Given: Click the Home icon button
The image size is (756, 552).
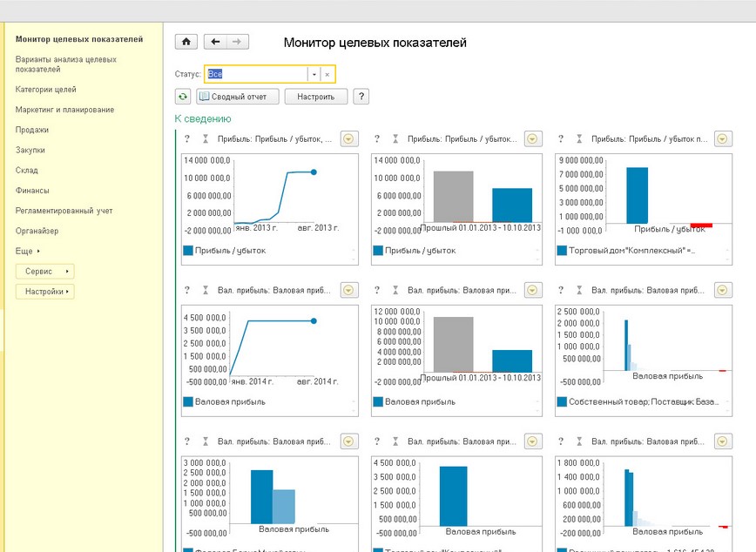Looking at the screenshot, I should point(186,42).
